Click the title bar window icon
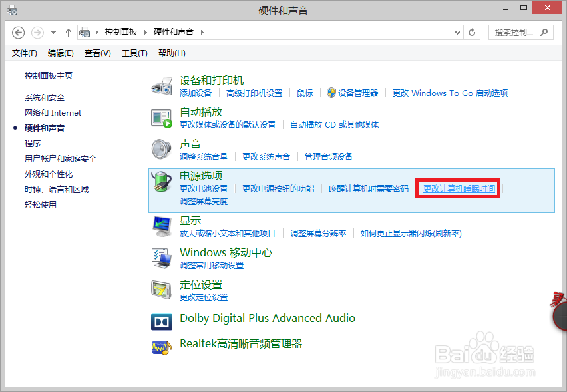Viewport: 567px width, 392px height. pos(12,10)
